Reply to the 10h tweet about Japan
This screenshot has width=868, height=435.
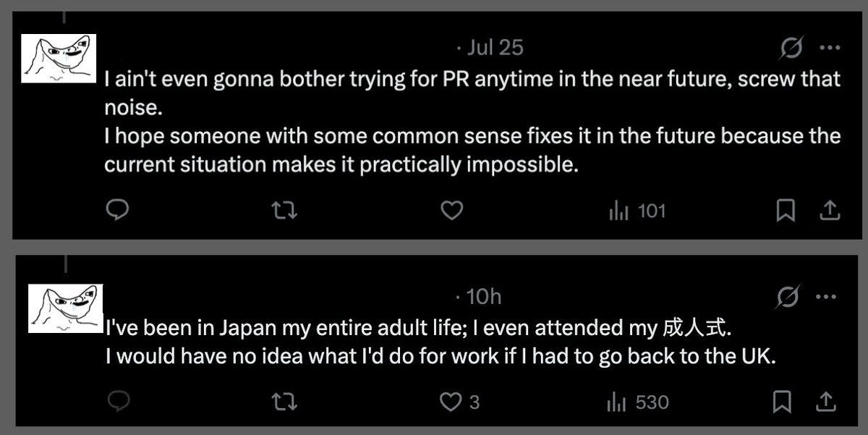[117, 402]
